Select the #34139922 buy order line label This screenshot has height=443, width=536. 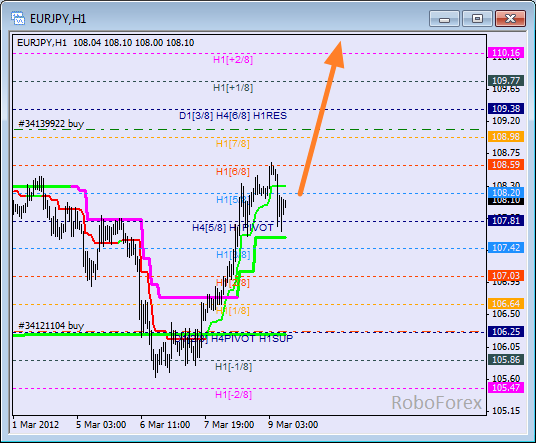[51, 124]
